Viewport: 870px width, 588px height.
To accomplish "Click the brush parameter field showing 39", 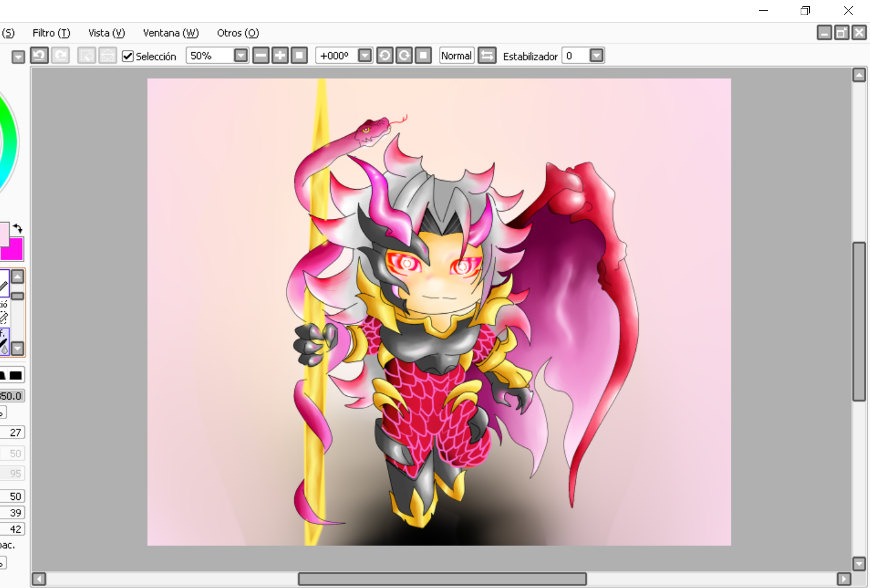I will click(x=12, y=513).
